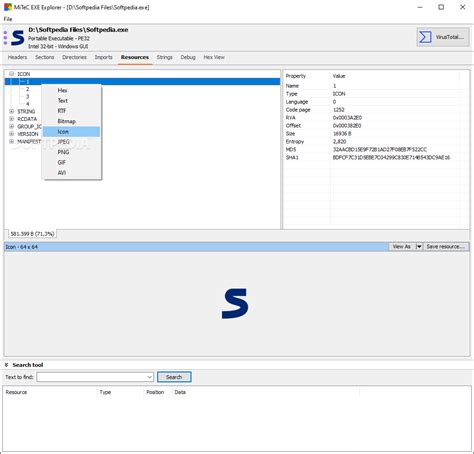Switch to the Sections tab
474x454 pixels.
pyautogui.click(x=45, y=57)
